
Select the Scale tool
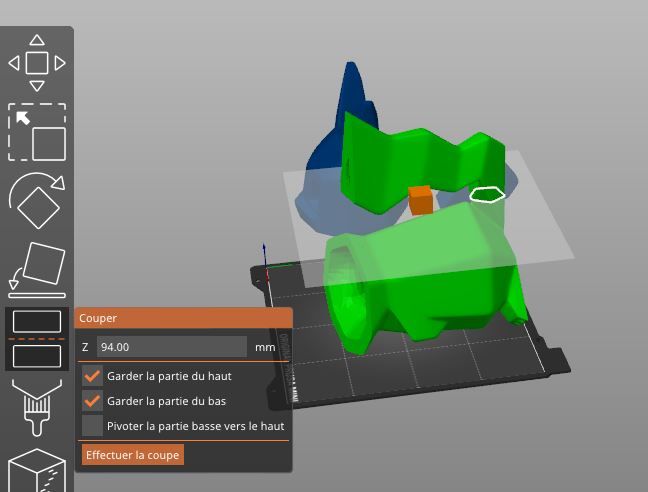coord(37,132)
